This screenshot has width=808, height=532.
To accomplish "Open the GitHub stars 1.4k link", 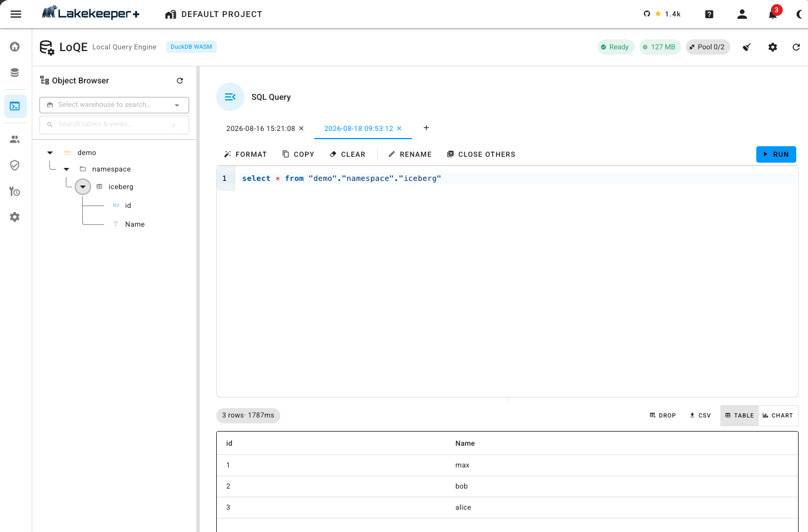I will point(662,14).
